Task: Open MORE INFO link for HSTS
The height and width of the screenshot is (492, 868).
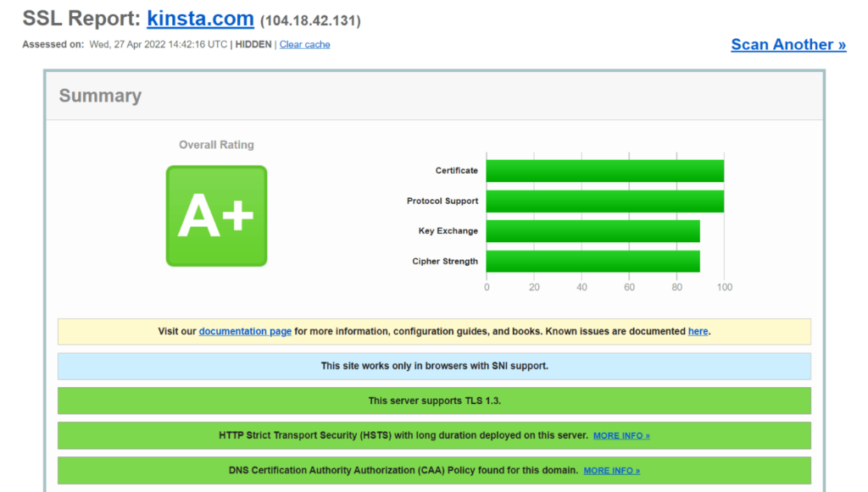Action: 621,436
